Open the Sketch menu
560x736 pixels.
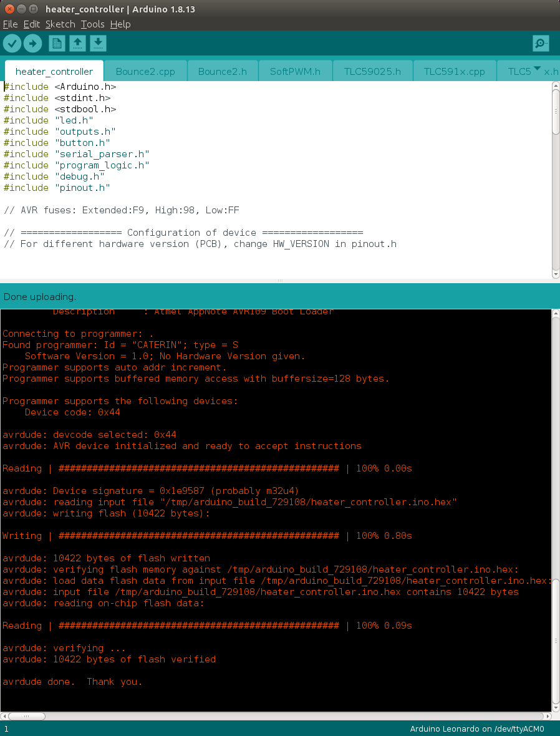click(60, 24)
